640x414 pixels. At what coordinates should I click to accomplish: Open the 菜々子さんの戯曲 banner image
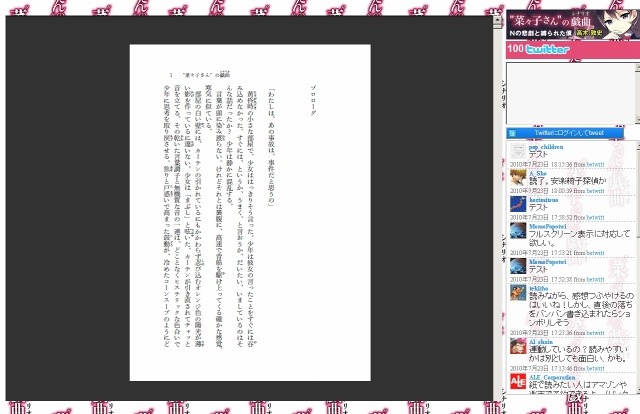pos(573,24)
